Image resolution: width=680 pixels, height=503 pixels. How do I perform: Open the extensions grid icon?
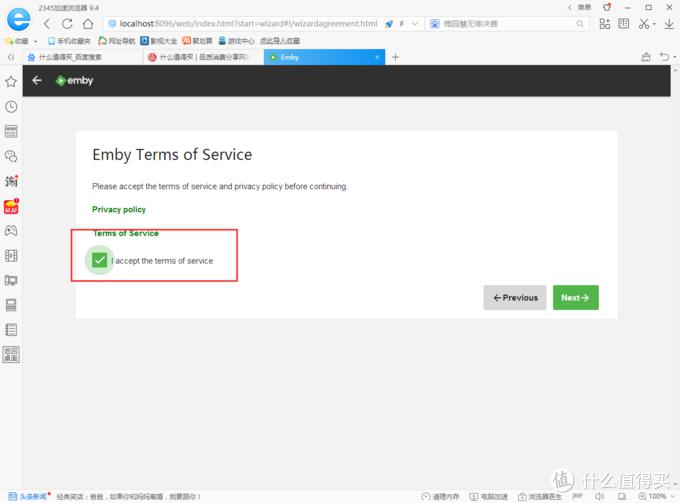[605, 24]
